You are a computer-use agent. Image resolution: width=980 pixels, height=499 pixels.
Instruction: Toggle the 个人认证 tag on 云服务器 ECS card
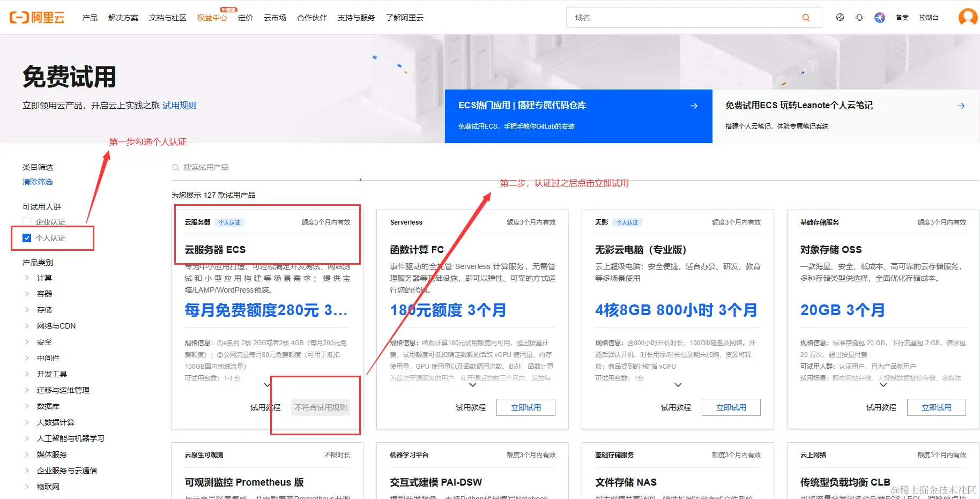(x=229, y=222)
